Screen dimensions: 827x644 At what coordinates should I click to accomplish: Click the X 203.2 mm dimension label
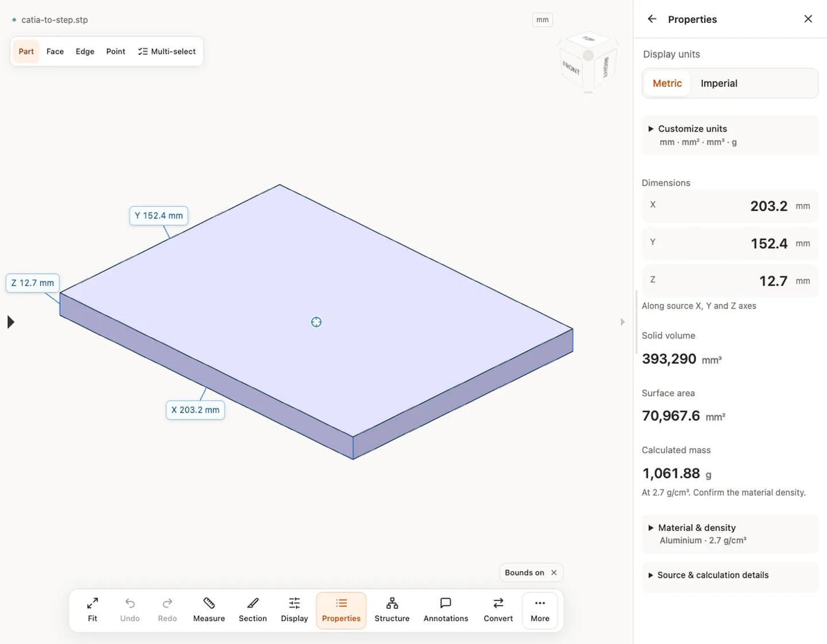(x=195, y=410)
